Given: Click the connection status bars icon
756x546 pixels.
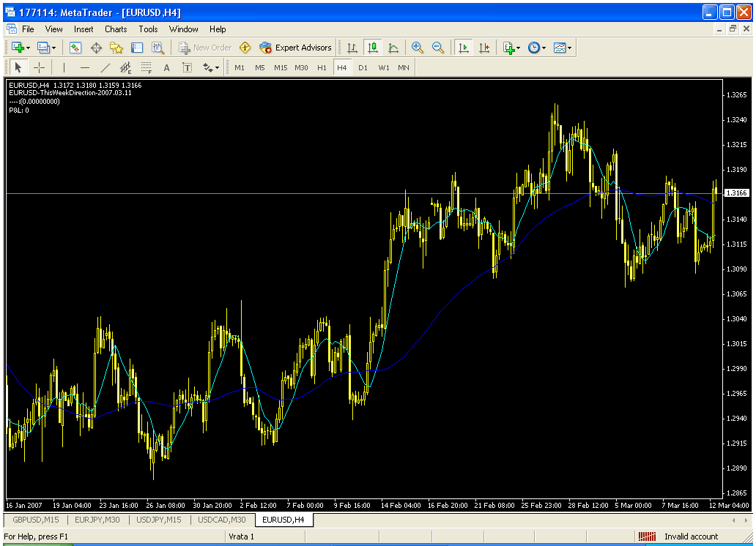Looking at the screenshot, I should coord(647,536).
